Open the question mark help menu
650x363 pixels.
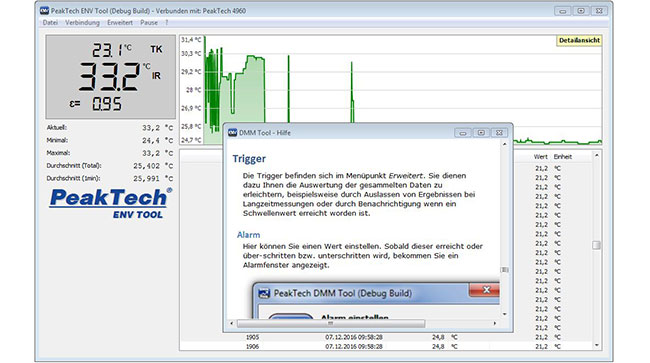pos(167,23)
